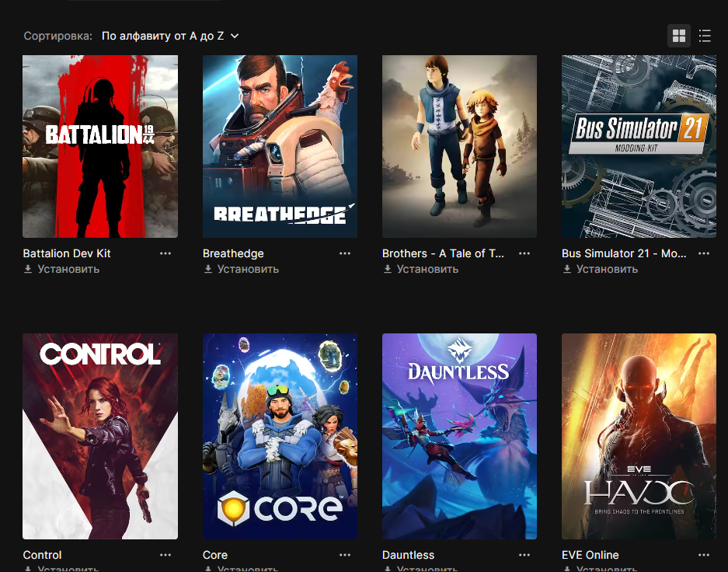Screen dimensions: 728x572
Task: Select the 'EVE Online' title text
Action: click(590, 555)
